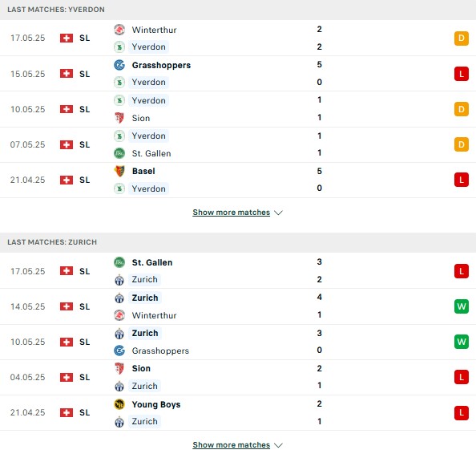Open the Grasshoppers team name in Yverdon's matches
The height and width of the screenshot is (458, 476).
point(161,65)
